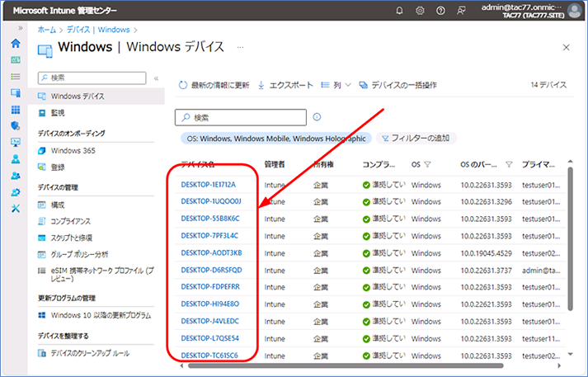
Task: Open feedback icon in header
Action: (461, 11)
